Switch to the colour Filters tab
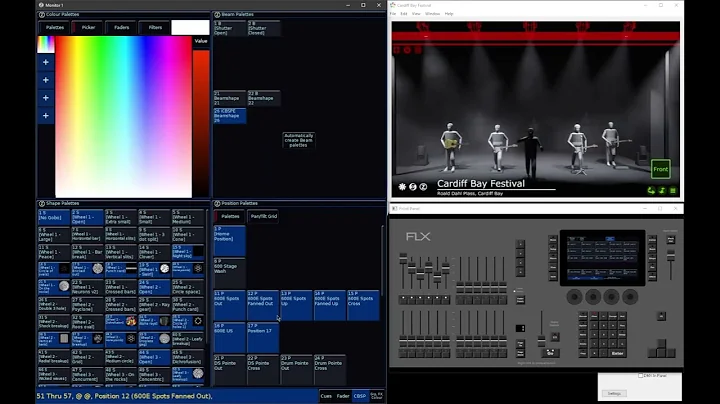 coord(155,28)
